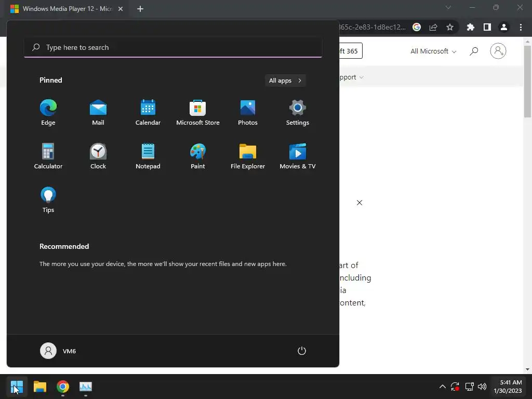
Task: Open File Explorer from the taskbar
Action: [39, 387]
